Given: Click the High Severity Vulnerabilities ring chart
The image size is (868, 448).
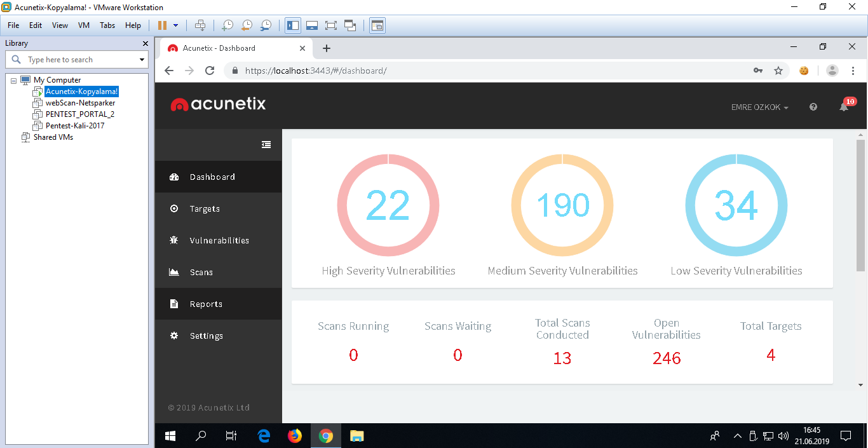Looking at the screenshot, I should tap(388, 205).
